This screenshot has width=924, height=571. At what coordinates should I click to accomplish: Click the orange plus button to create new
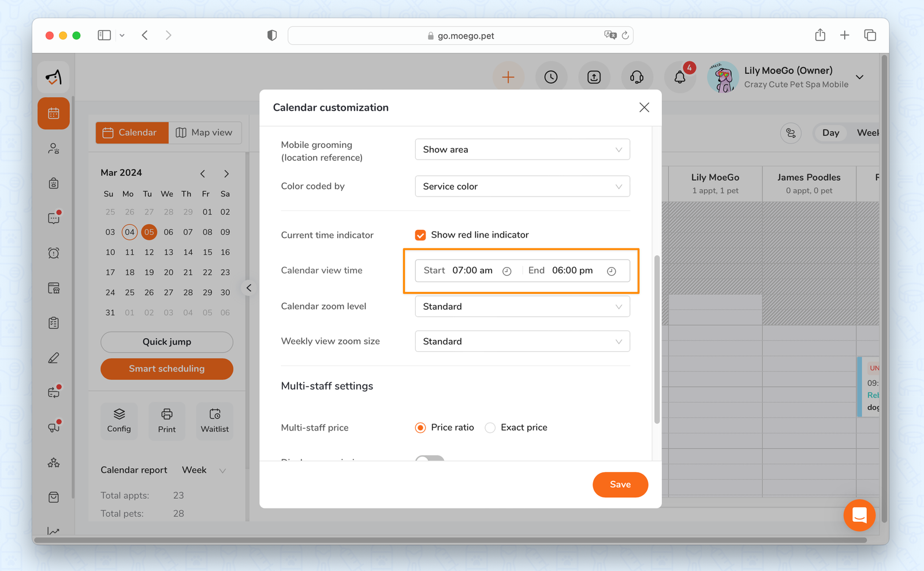508,76
